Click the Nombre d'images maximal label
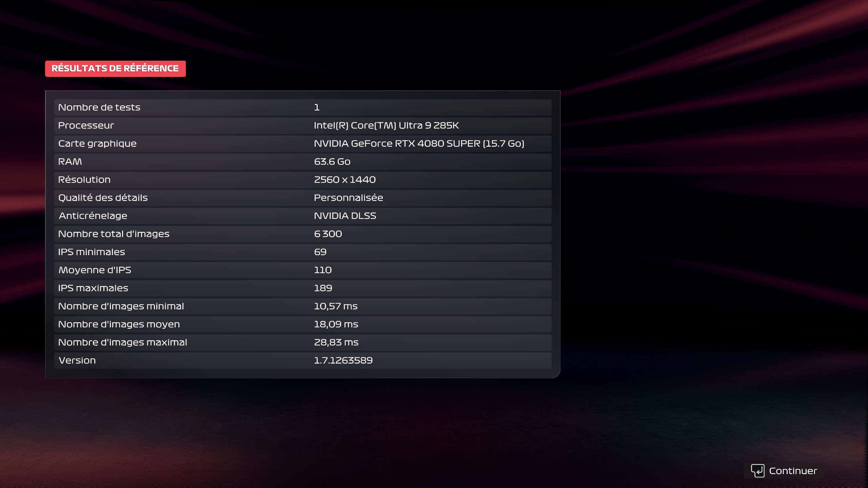The height and width of the screenshot is (488, 868). pos(122,342)
